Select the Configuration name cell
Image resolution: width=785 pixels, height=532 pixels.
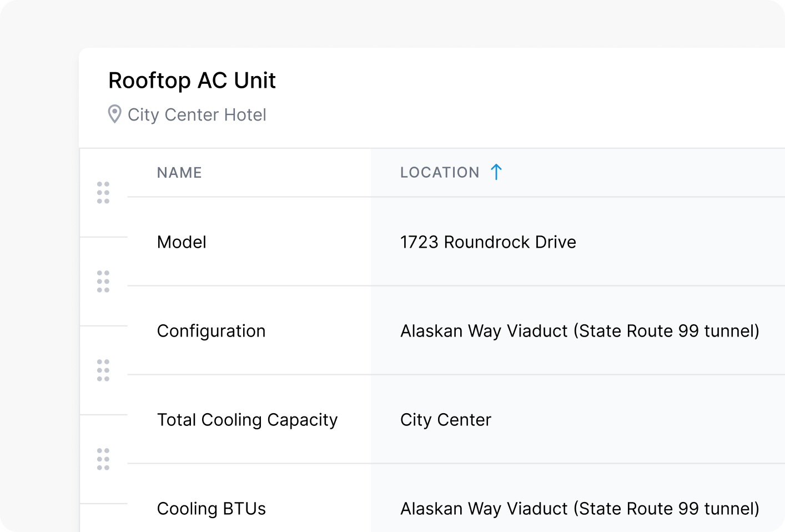(211, 331)
